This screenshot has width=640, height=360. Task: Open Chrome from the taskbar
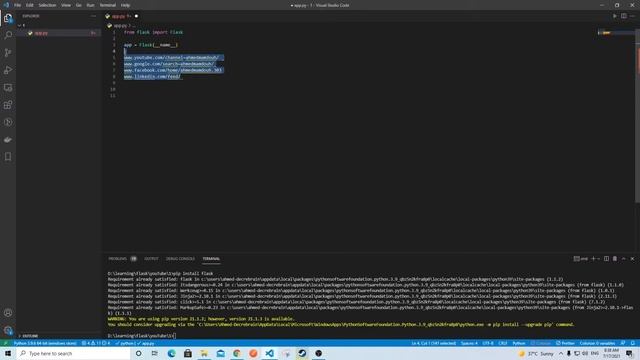(237, 353)
